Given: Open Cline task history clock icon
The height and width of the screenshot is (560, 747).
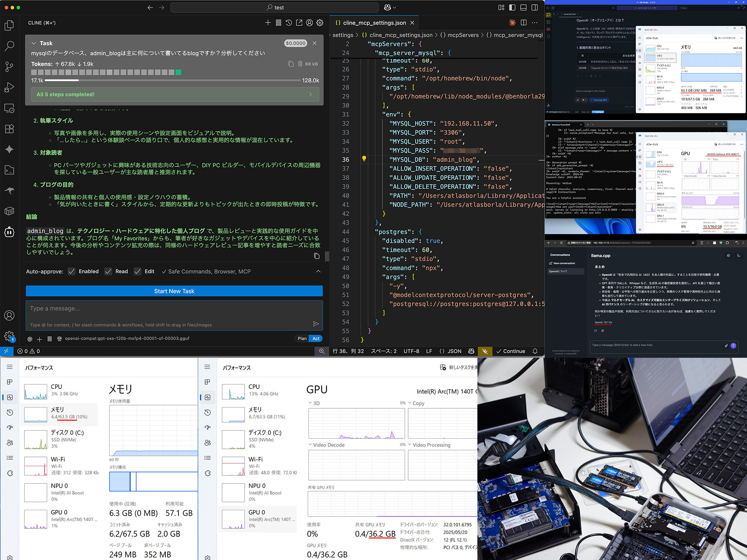Looking at the screenshot, I should pyautogui.click(x=288, y=23).
